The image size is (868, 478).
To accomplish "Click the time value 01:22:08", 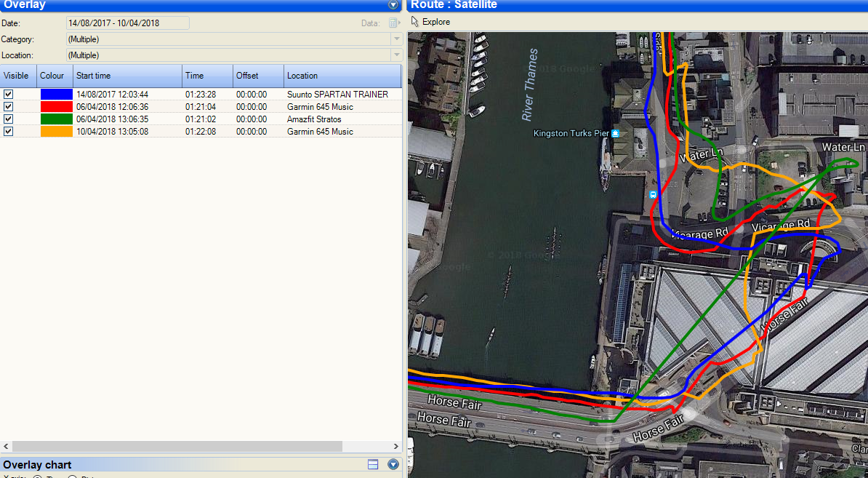I will [x=201, y=132].
